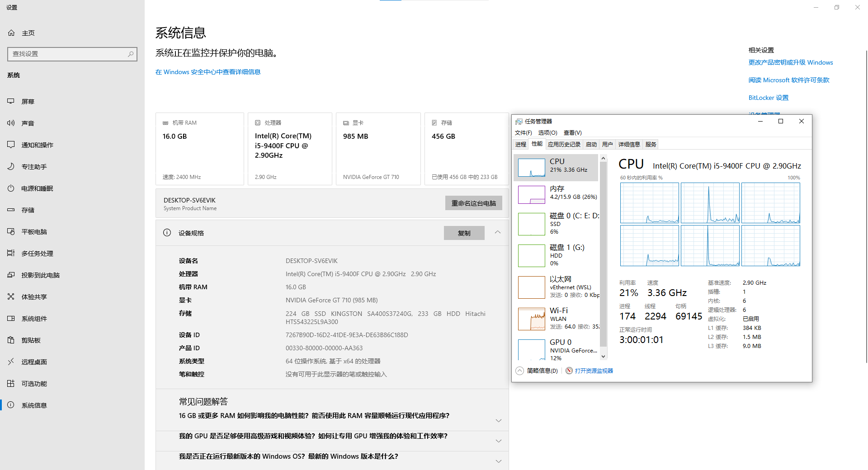Screen dimensions: 868x470
Task: Open the 专注助手 settings icon
Action: (x=11, y=166)
